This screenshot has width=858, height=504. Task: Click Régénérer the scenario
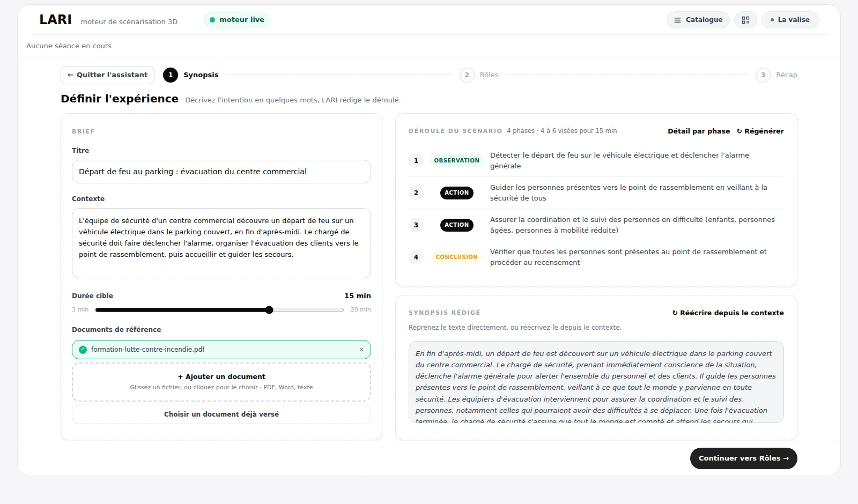[760, 131]
